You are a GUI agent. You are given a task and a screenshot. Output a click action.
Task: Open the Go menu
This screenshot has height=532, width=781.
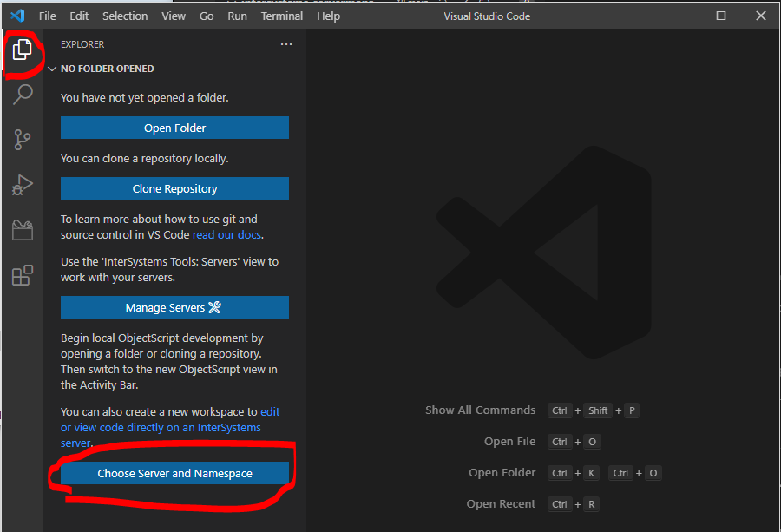click(207, 16)
